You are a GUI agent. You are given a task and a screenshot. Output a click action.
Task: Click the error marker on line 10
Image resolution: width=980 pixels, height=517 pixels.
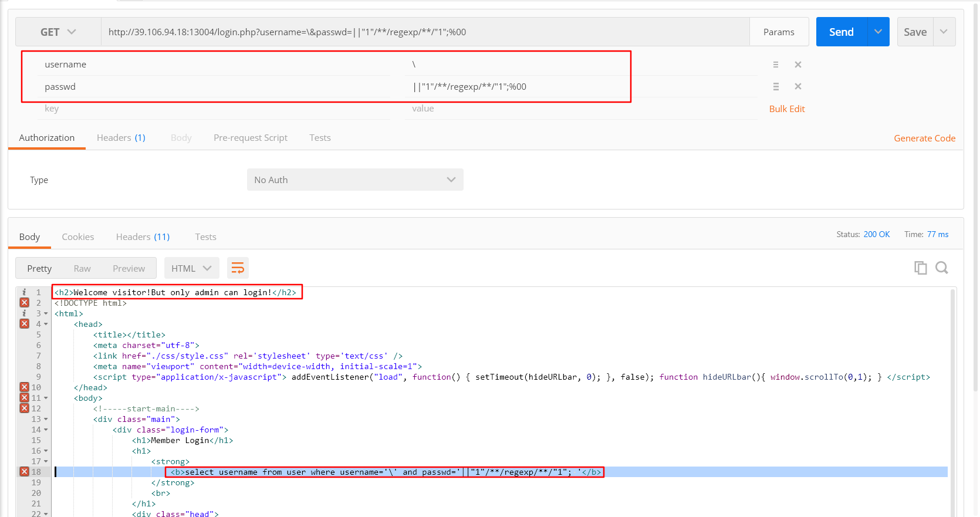[24, 387]
